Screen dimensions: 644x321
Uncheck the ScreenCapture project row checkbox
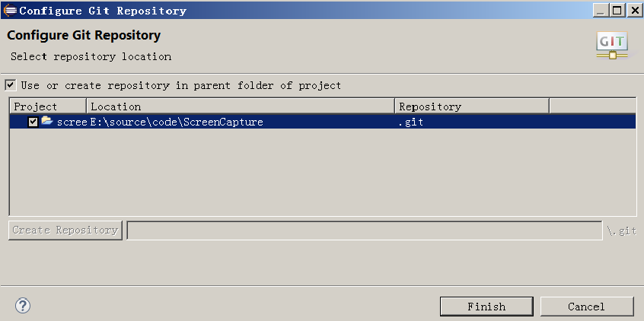point(33,122)
